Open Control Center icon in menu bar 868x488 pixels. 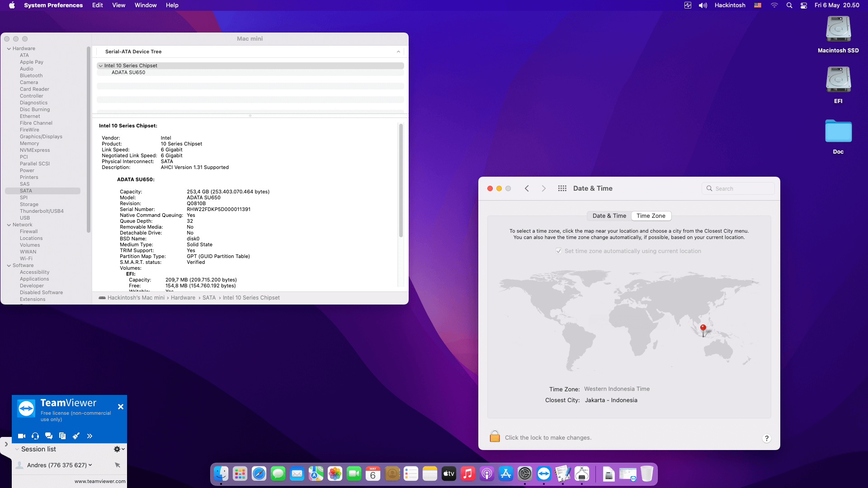coord(803,5)
